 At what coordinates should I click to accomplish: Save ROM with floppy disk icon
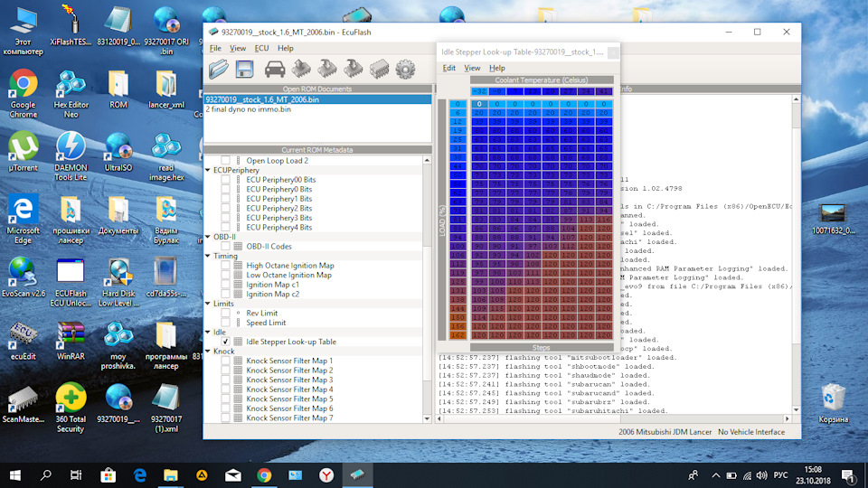(244, 70)
